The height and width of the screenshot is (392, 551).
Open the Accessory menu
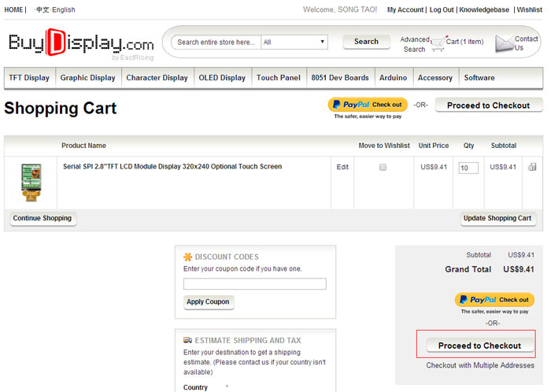pyautogui.click(x=435, y=78)
